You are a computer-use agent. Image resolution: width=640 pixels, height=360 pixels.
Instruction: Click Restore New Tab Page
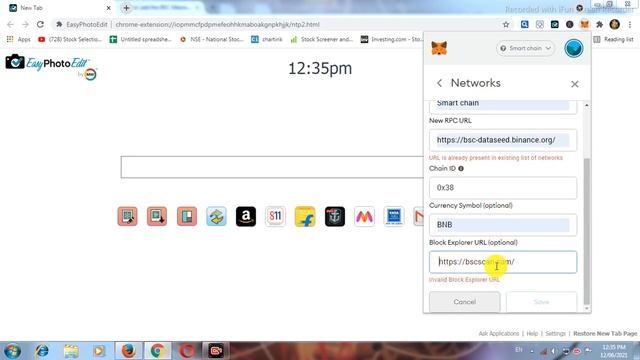point(605,333)
